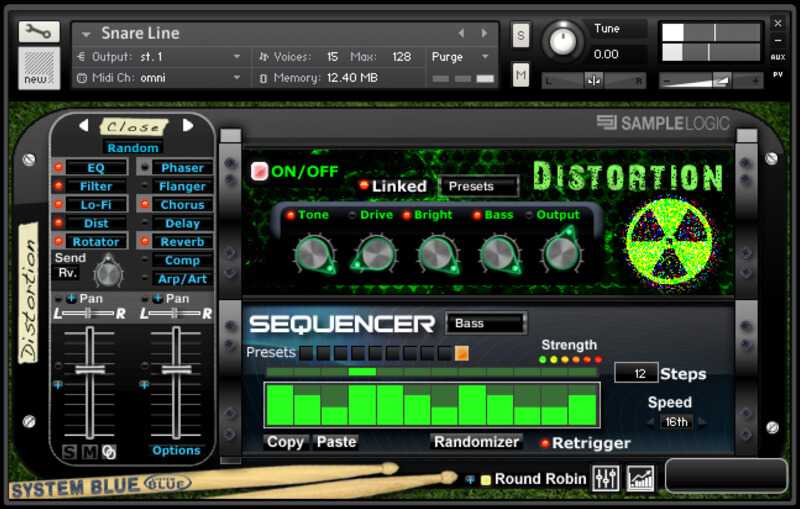The height and width of the screenshot is (509, 800).
Task: Click the small M mute icon under left fader
Action: 90,451
